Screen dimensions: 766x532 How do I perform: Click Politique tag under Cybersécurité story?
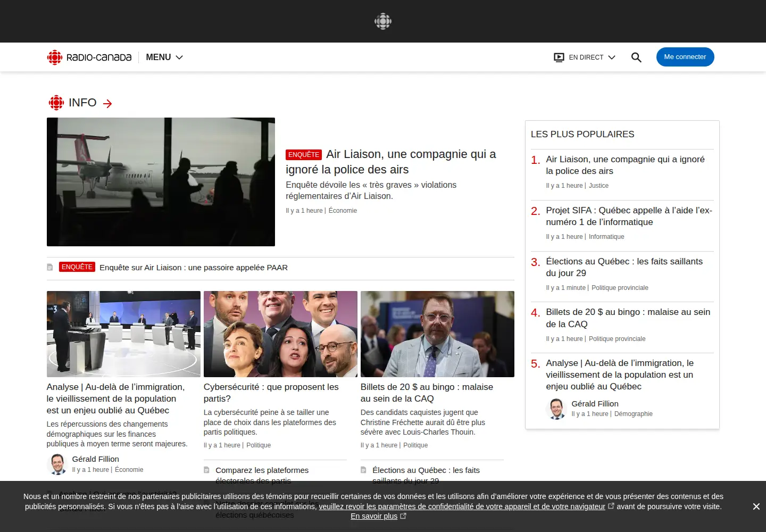[x=259, y=445]
